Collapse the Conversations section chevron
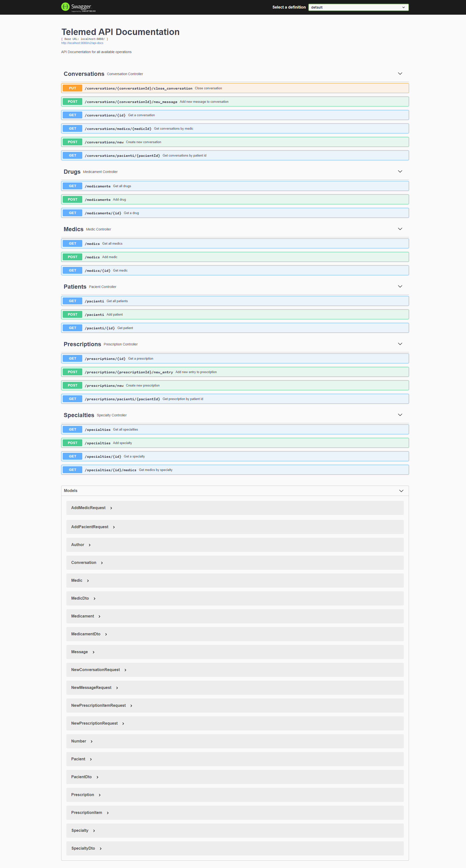The height and width of the screenshot is (868, 466). click(x=400, y=73)
